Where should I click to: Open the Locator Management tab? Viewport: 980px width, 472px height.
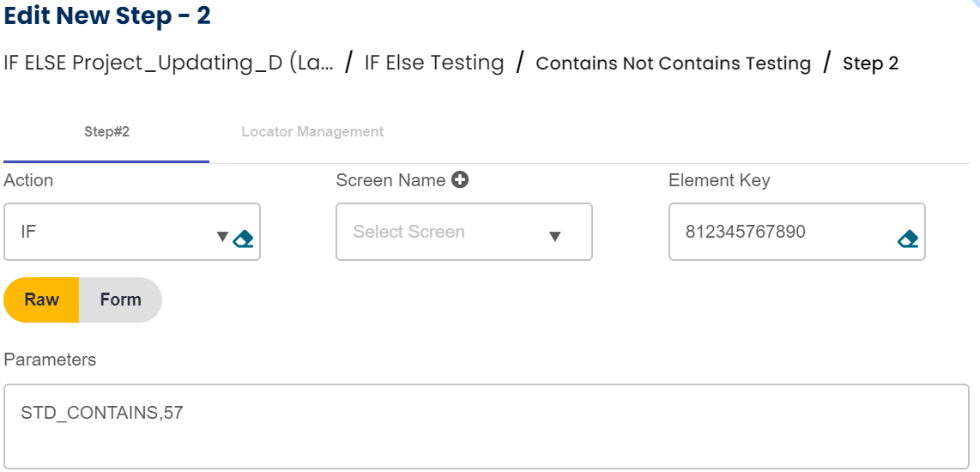pos(312,132)
